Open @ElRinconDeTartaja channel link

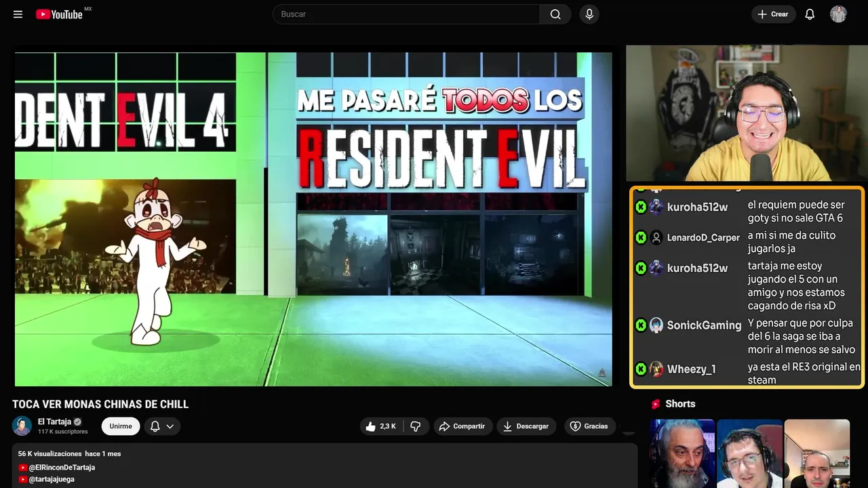[x=62, y=468]
